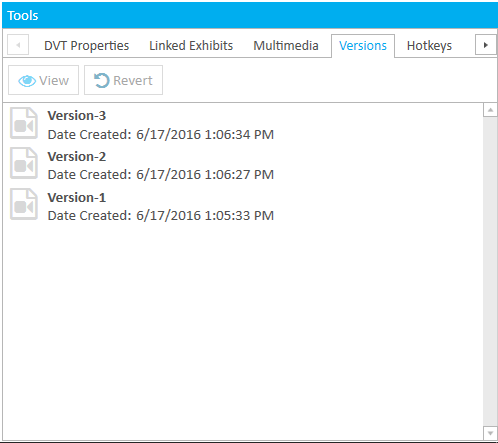Click the Revert button
Image resolution: width=498 pixels, height=443 pixels.
123,80
